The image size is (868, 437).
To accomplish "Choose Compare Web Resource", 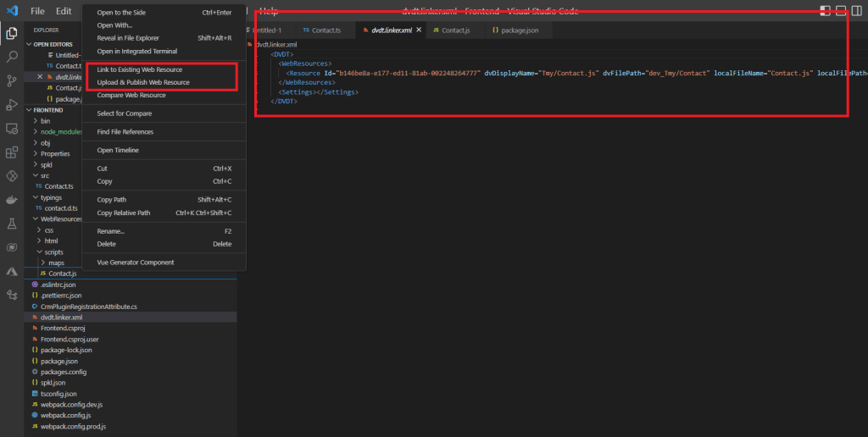I will (x=164, y=95).
